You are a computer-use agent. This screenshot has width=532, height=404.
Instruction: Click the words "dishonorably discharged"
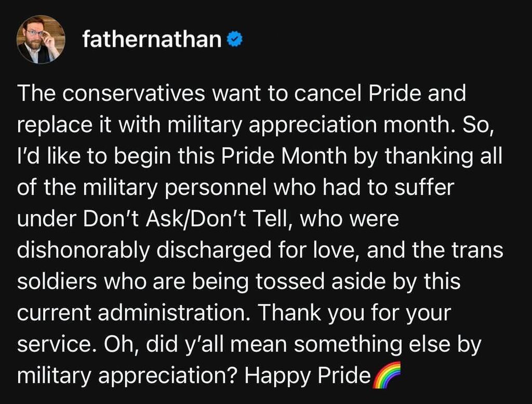point(144,250)
